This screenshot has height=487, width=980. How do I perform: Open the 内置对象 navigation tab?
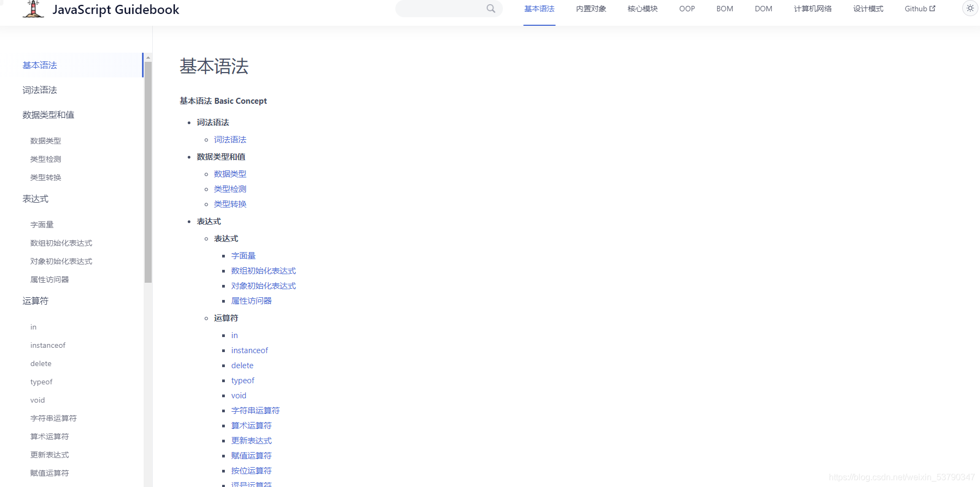pyautogui.click(x=591, y=9)
